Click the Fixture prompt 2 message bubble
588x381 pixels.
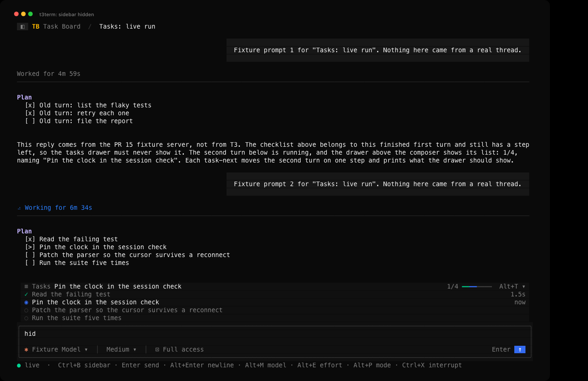[378, 184]
